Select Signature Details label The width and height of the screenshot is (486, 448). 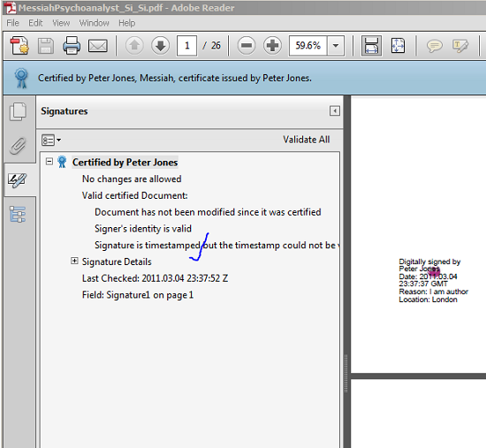pos(117,262)
